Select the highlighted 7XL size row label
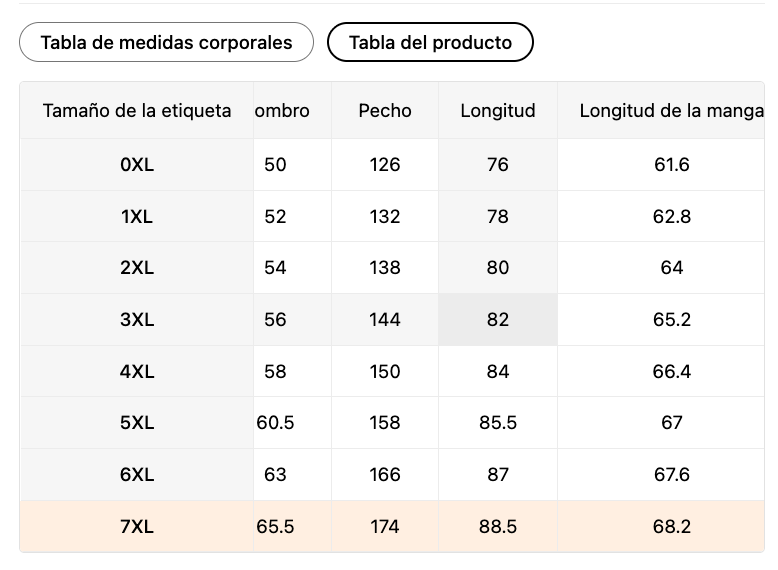This screenshot has width=778, height=570. tap(137, 527)
